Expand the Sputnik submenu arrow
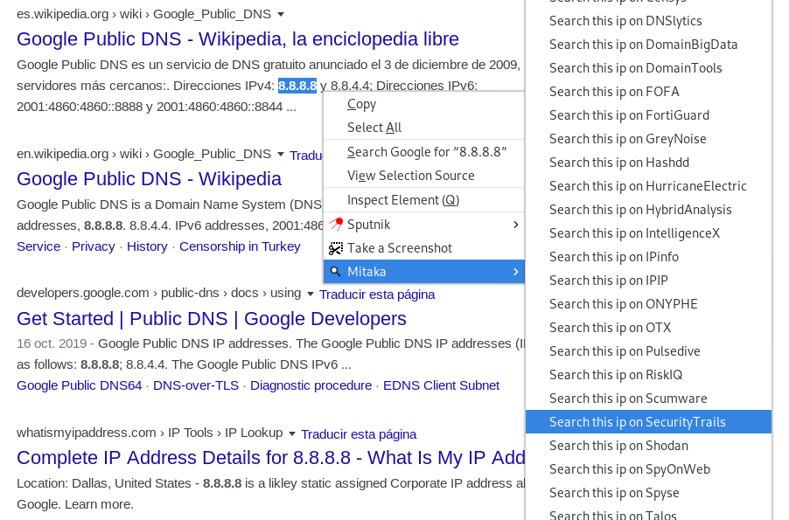The width and height of the screenshot is (789, 520). click(515, 225)
